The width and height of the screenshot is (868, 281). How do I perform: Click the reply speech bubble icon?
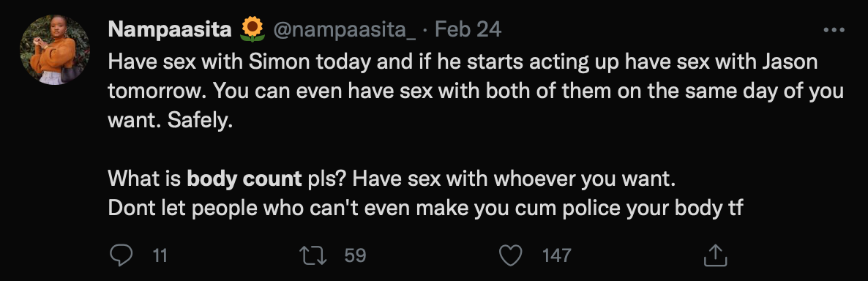[121, 255]
